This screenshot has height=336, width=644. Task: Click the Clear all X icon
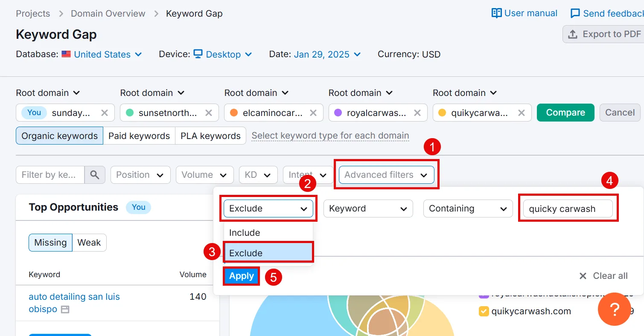[x=583, y=276]
